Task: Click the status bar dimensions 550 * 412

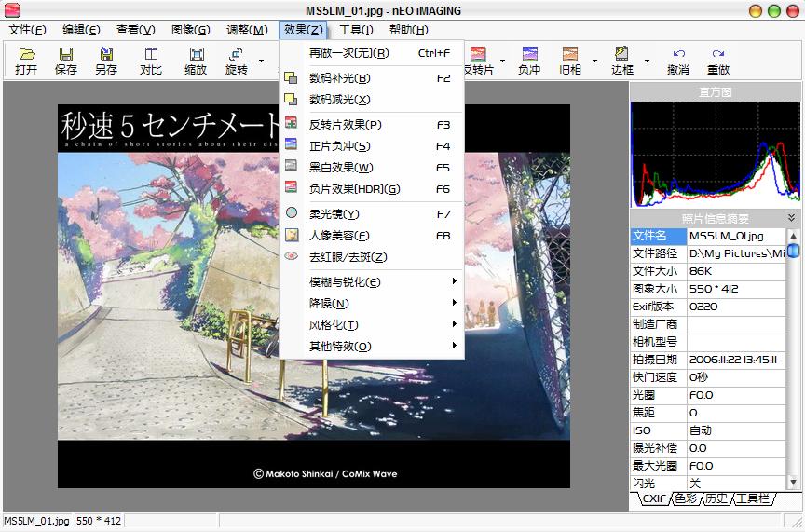Action: coord(99,521)
